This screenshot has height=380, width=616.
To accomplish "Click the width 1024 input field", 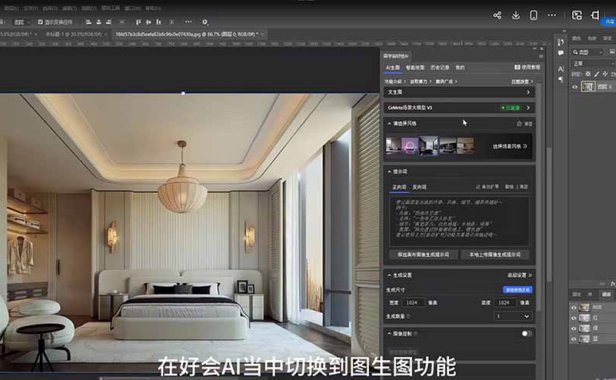I will click(x=413, y=303).
